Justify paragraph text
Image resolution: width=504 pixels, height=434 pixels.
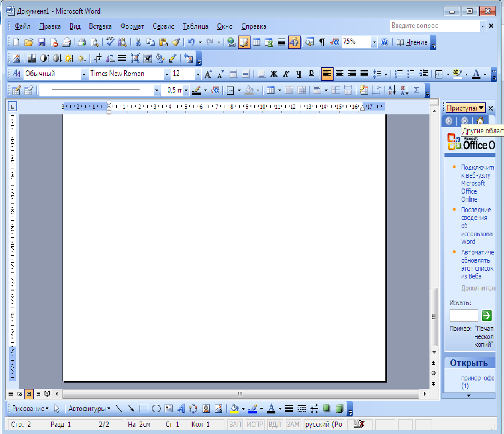(x=364, y=74)
